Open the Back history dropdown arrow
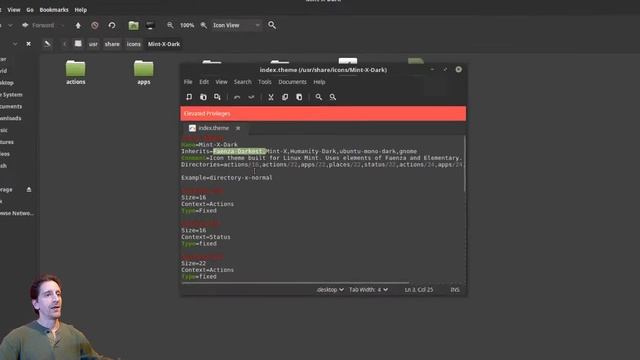640x360 pixels. click(10, 25)
